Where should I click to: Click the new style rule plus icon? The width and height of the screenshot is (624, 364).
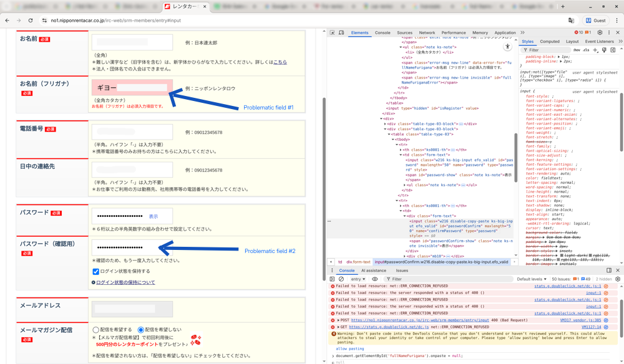click(595, 50)
